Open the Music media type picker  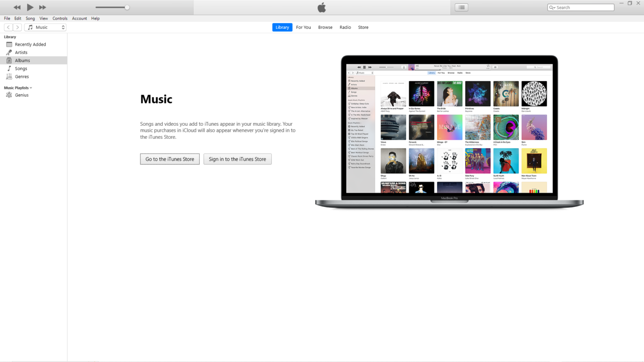tap(45, 27)
